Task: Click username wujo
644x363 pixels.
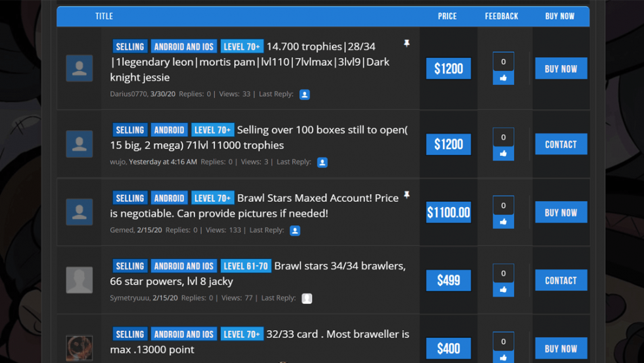Action: coord(118,162)
